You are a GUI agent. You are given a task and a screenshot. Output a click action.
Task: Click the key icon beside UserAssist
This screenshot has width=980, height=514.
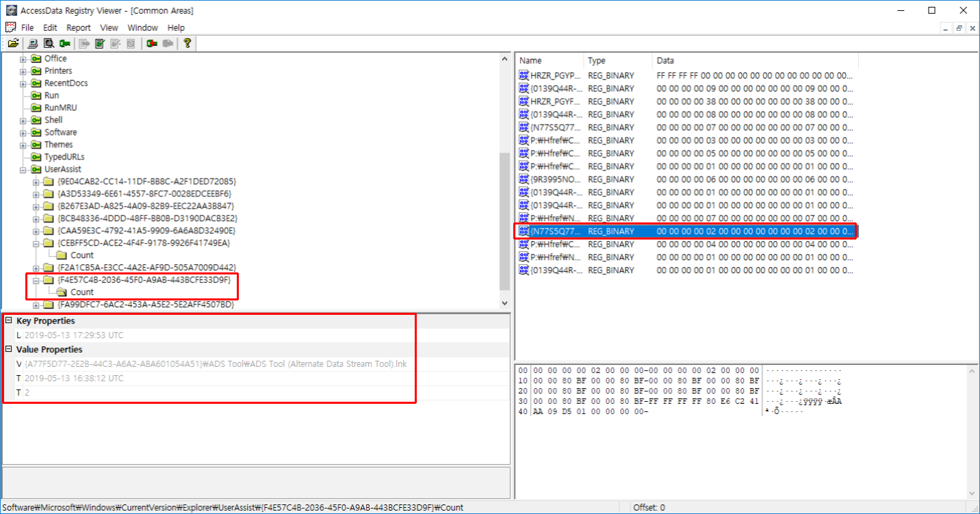coord(36,170)
